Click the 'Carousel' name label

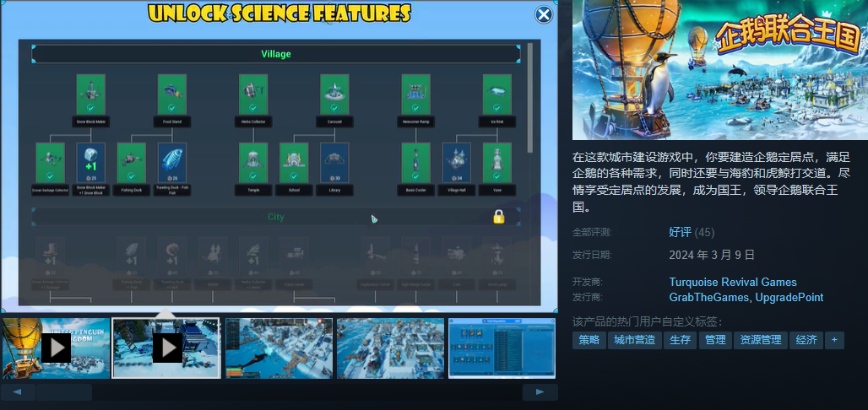tap(334, 121)
